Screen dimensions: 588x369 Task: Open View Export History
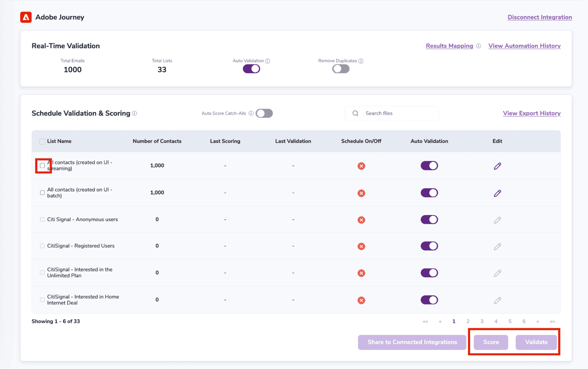[532, 113]
